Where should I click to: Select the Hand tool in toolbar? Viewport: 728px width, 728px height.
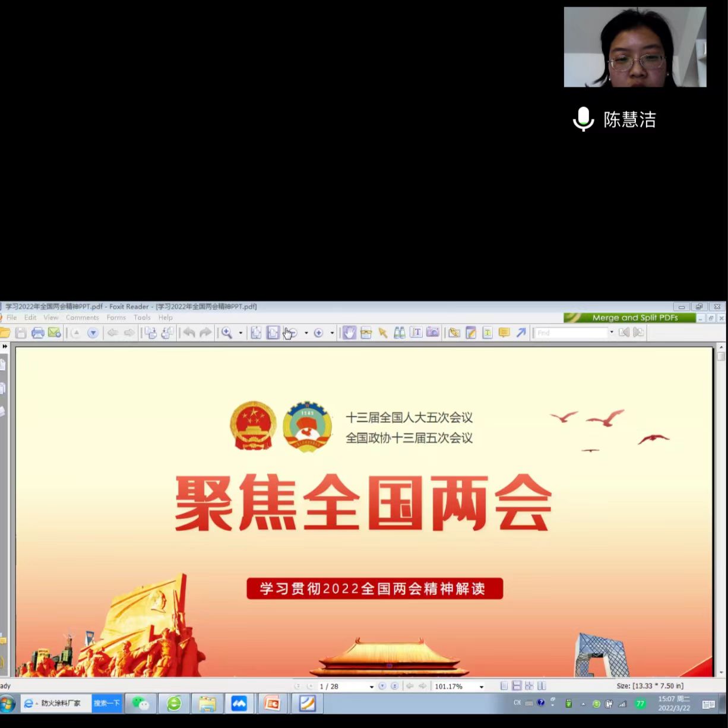click(349, 333)
